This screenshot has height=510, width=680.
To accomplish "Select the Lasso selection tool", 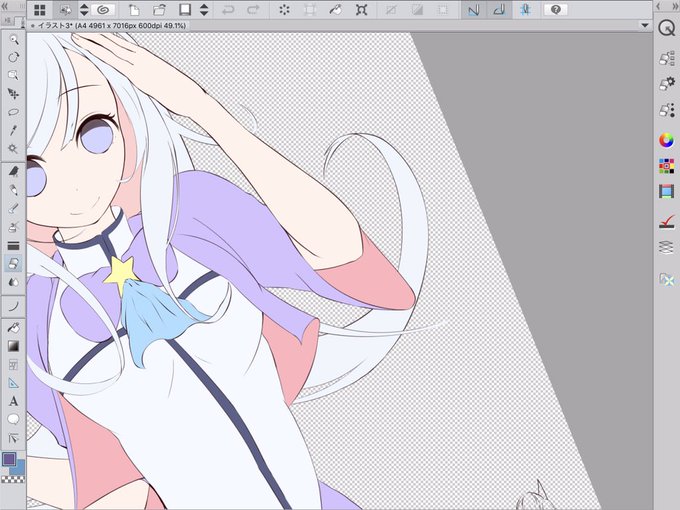I will pyautogui.click(x=14, y=112).
